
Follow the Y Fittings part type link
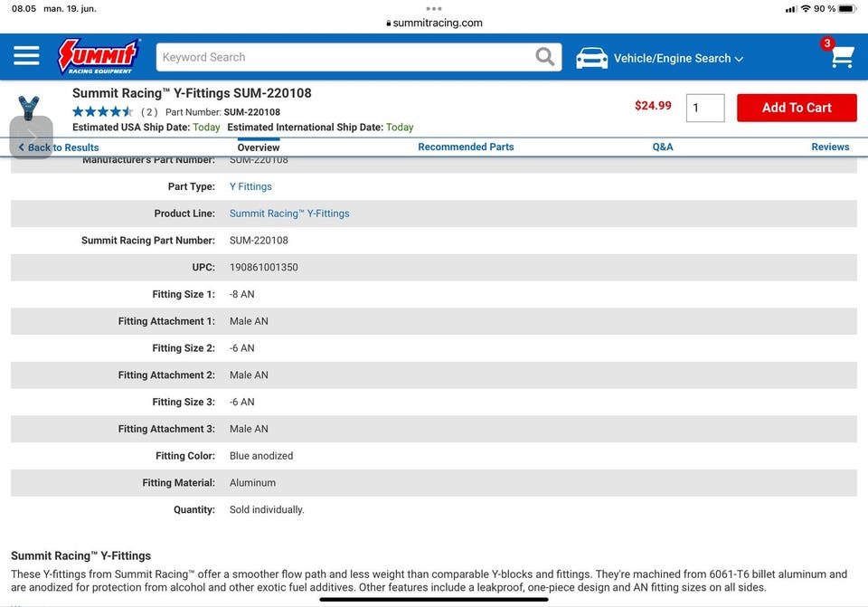tap(250, 186)
